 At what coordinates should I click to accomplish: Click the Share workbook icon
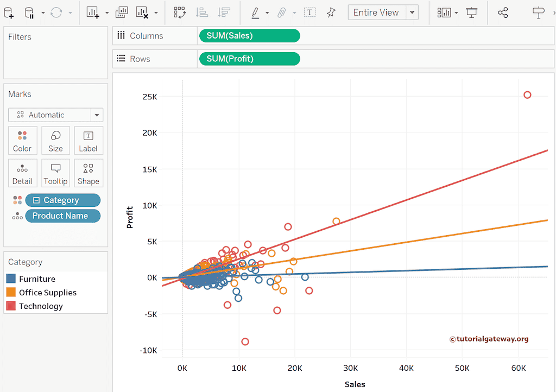point(503,12)
